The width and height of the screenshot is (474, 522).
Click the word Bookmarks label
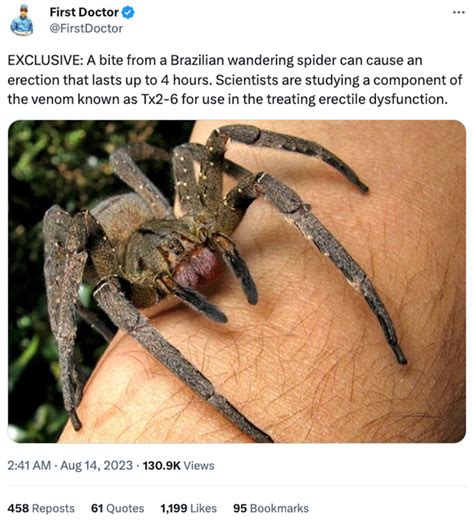coord(279,508)
